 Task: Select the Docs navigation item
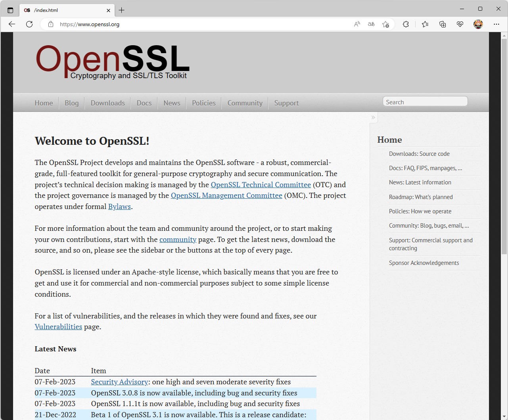[x=144, y=103]
